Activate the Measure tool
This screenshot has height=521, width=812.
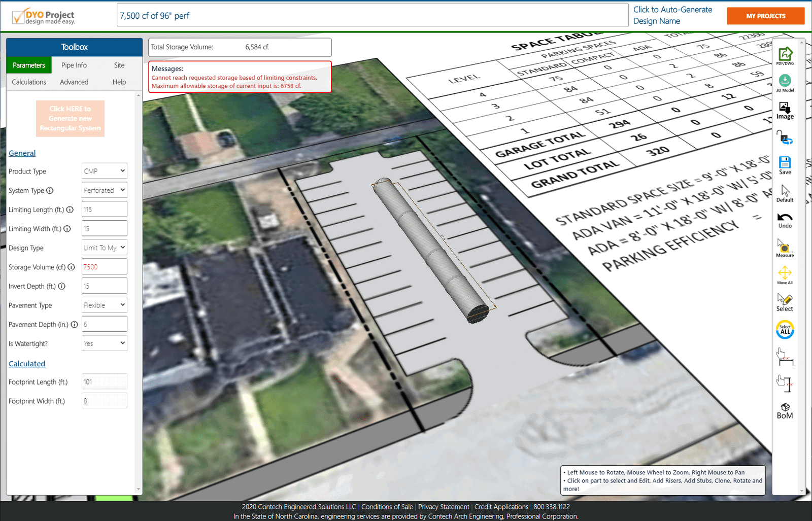point(785,249)
